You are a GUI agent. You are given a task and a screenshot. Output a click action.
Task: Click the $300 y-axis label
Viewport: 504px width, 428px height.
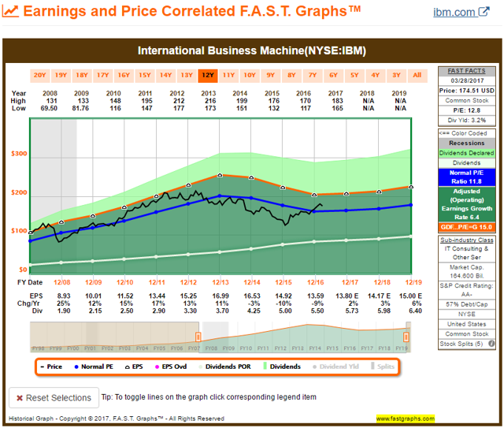coord(19,154)
